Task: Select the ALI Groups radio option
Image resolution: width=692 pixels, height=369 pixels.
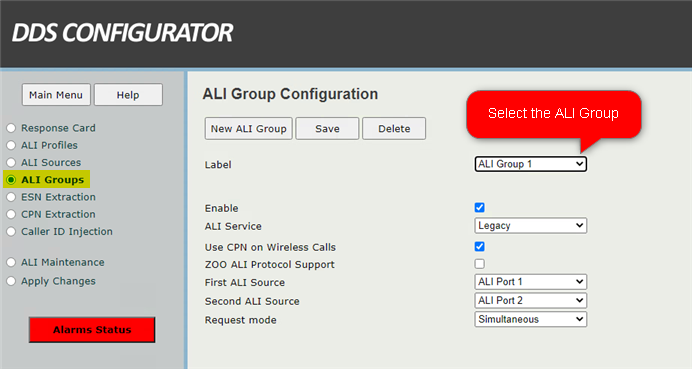Action: click(x=11, y=180)
